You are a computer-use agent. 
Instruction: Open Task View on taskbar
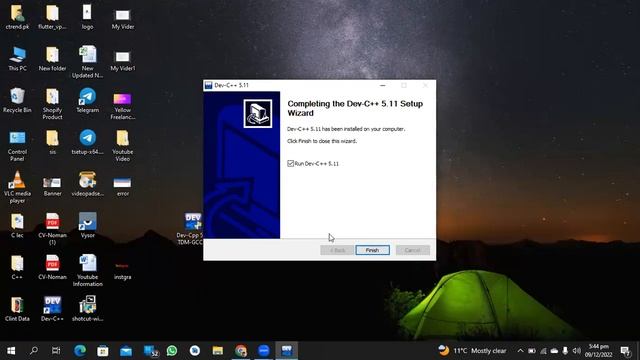coord(56,351)
